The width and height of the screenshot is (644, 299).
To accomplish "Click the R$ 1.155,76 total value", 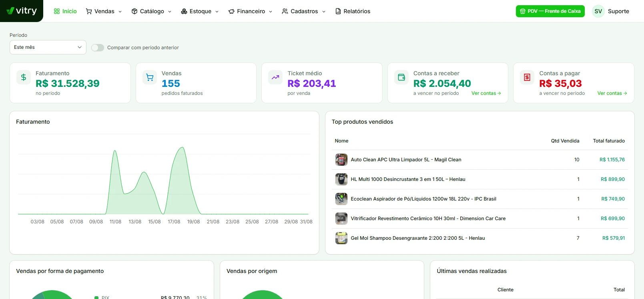I will point(612,160).
